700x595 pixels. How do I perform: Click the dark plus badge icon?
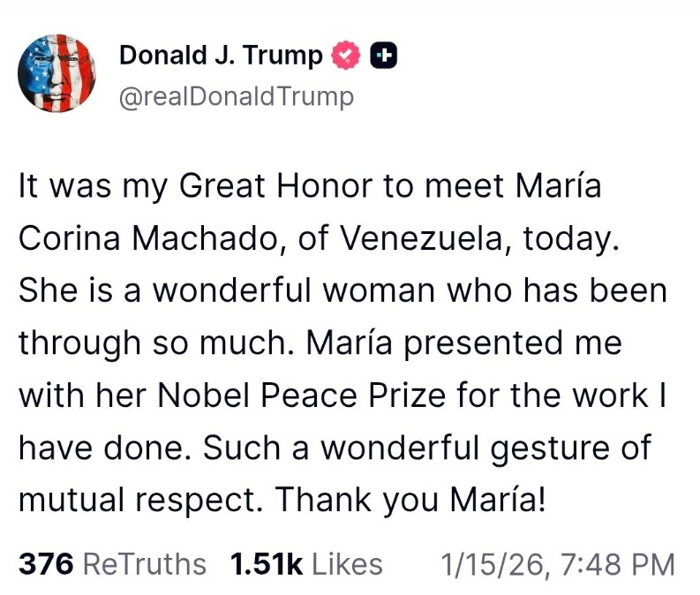pyautogui.click(x=381, y=56)
